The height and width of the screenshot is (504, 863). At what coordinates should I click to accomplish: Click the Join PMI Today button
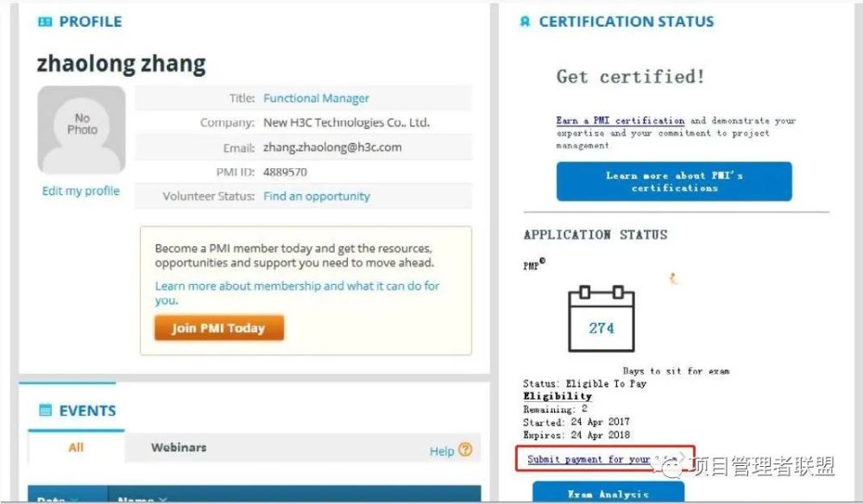pos(219,328)
